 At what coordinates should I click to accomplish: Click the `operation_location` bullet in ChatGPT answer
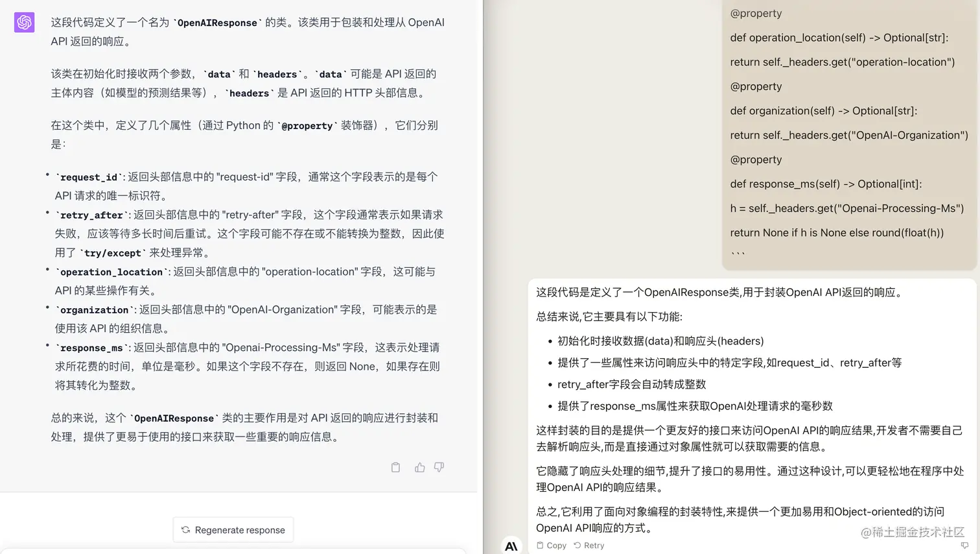(246, 281)
